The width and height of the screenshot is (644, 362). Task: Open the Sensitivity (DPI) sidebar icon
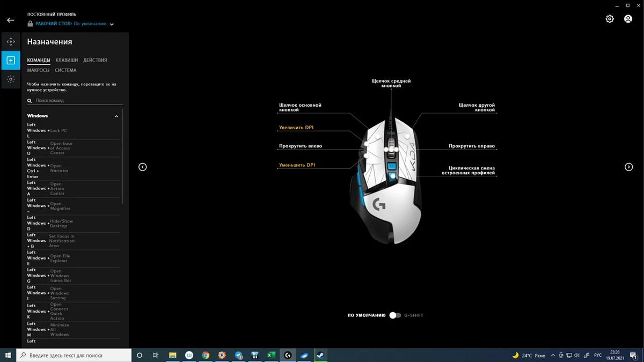pos(11,42)
